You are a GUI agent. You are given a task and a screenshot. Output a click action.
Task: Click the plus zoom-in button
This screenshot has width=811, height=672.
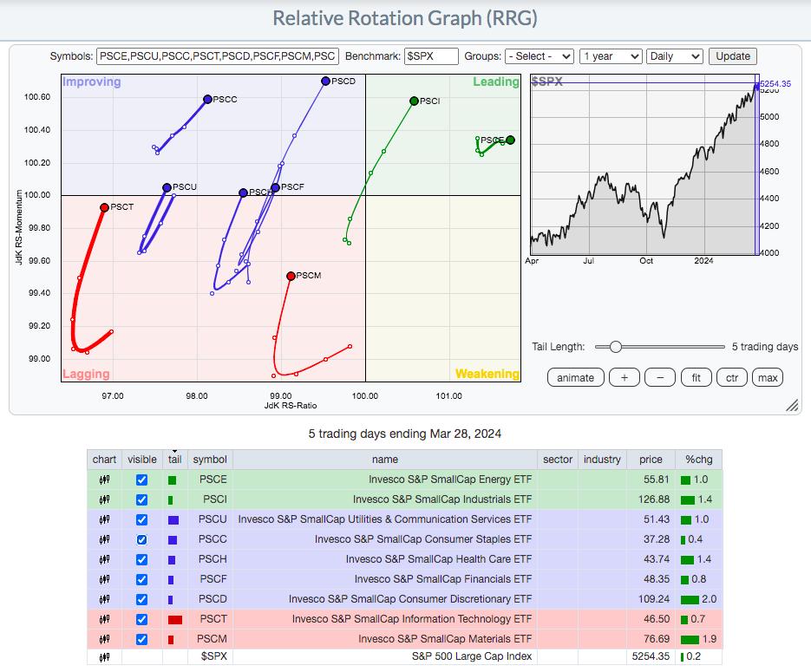tap(624, 377)
